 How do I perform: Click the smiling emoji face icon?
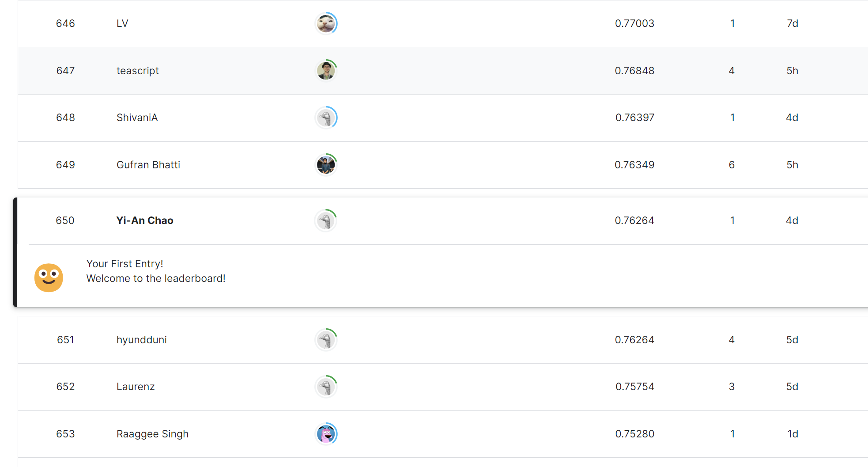[x=49, y=277]
